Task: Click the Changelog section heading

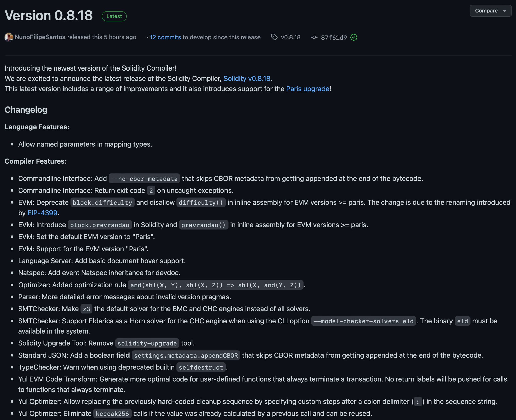Action: click(25, 110)
